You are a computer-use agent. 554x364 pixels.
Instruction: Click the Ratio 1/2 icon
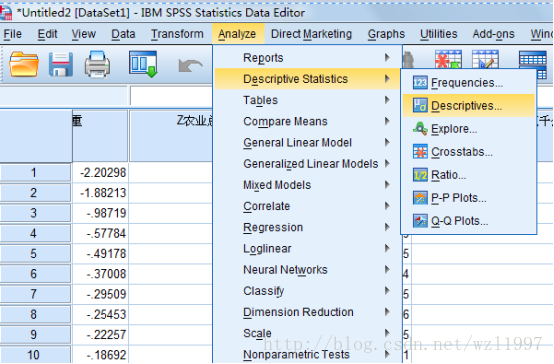pyautogui.click(x=420, y=175)
